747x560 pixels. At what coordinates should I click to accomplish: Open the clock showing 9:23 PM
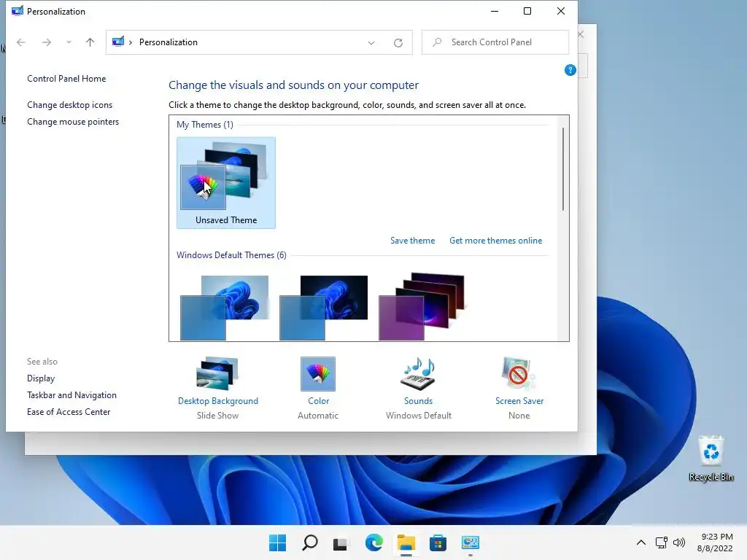point(715,542)
